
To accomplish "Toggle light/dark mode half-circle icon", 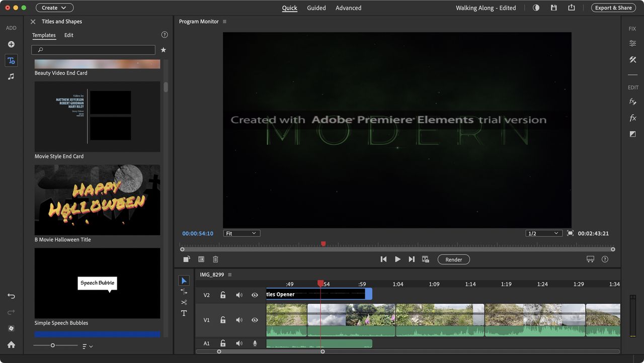I will click(536, 8).
